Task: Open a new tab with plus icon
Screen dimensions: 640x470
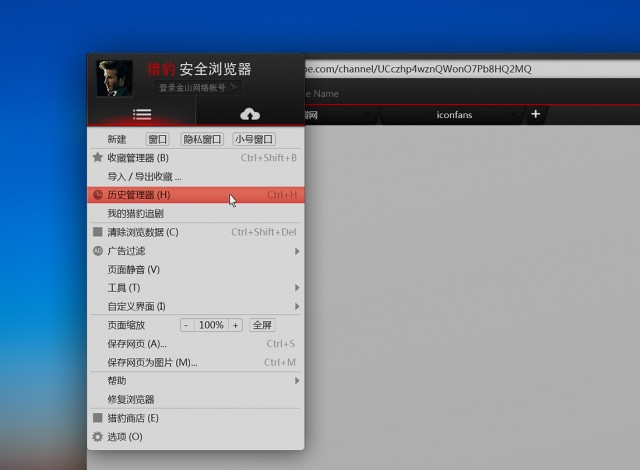Action: (x=536, y=114)
